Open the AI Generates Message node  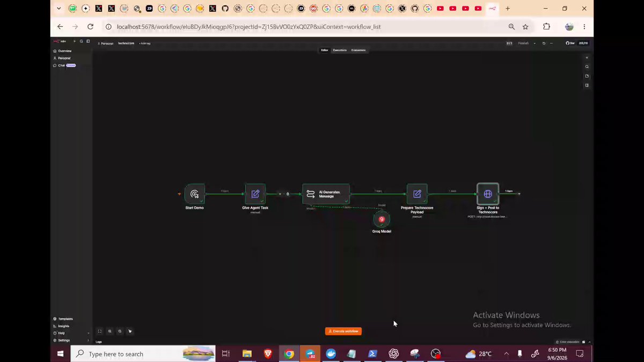click(x=326, y=194)
